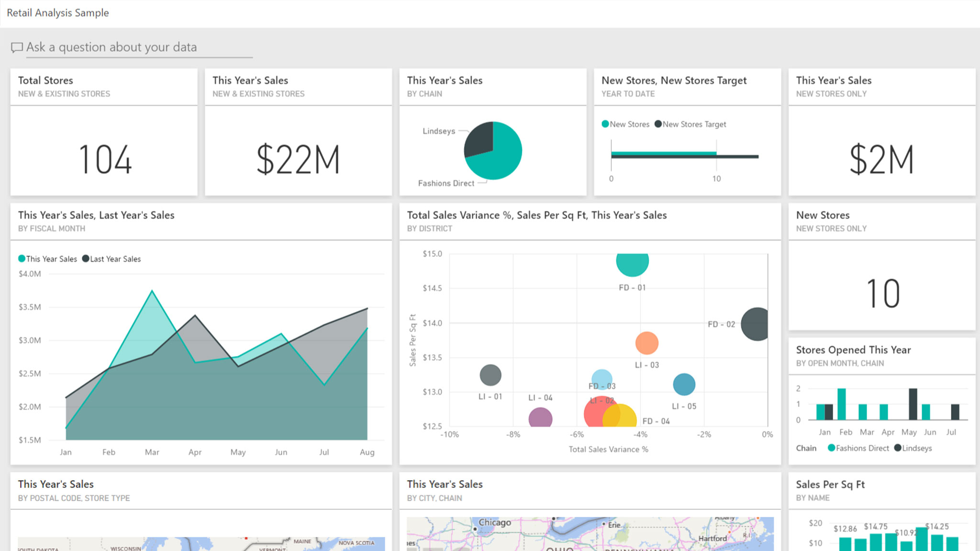
Task: Open Retail Analysis Sample title
Action: pos(58,13)
